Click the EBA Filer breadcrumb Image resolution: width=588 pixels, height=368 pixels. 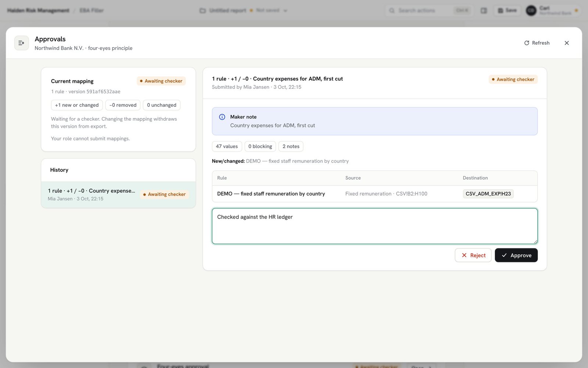point(92,11)
